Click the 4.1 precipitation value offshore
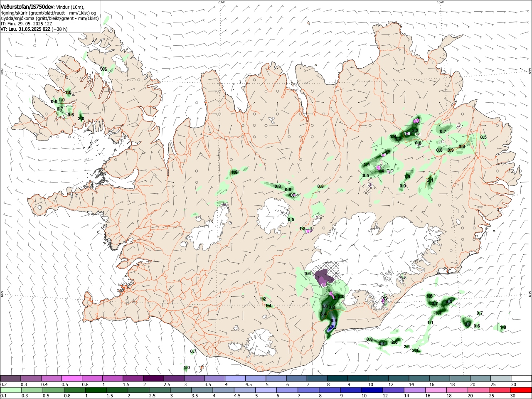Image resolution: width=532 pixels, height=399 pixels. point(382,344)
